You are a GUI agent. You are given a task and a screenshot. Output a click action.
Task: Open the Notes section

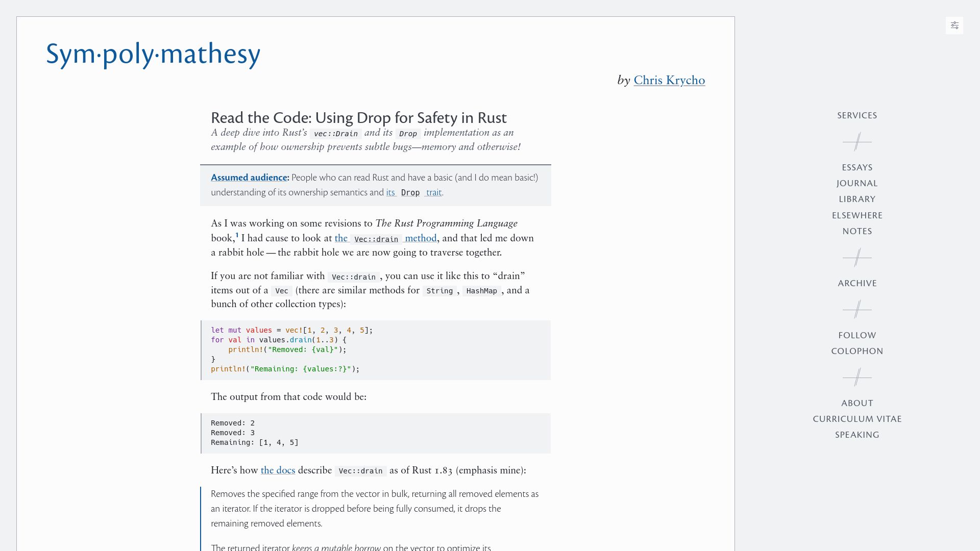tap(857, 231)
